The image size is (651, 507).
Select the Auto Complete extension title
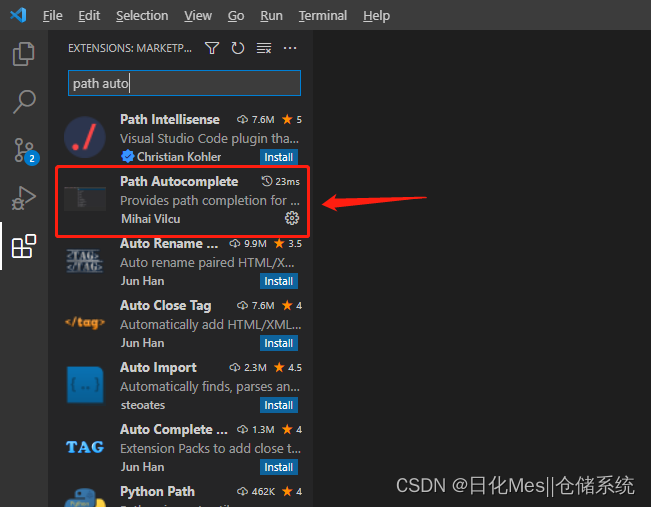pyautogui.click(x=174, y=429)
